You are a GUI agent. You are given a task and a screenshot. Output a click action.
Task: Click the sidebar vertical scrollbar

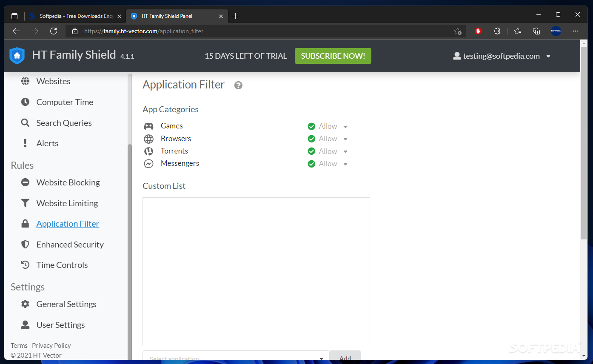pyautogui.click(x=129, y=251)
